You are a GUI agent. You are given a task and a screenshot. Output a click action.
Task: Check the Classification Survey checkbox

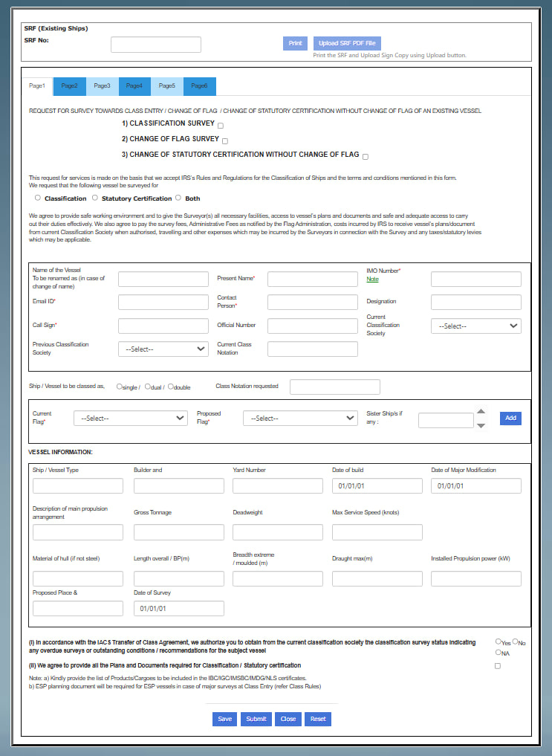[x=221, y=126]
